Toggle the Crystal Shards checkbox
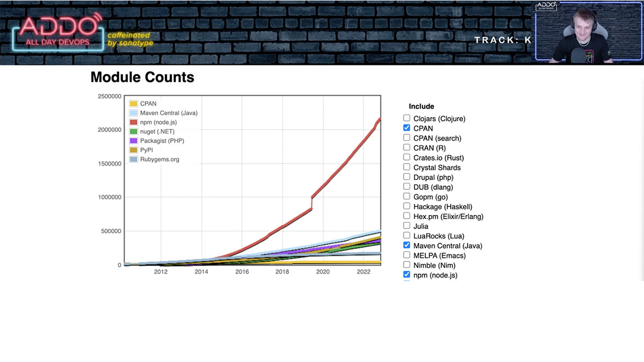 coord(407,167)
